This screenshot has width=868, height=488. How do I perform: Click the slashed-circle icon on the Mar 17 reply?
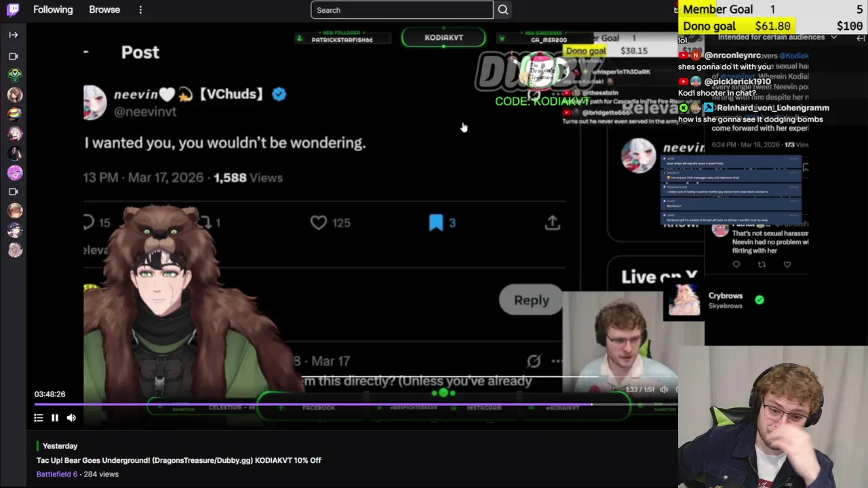534,361
